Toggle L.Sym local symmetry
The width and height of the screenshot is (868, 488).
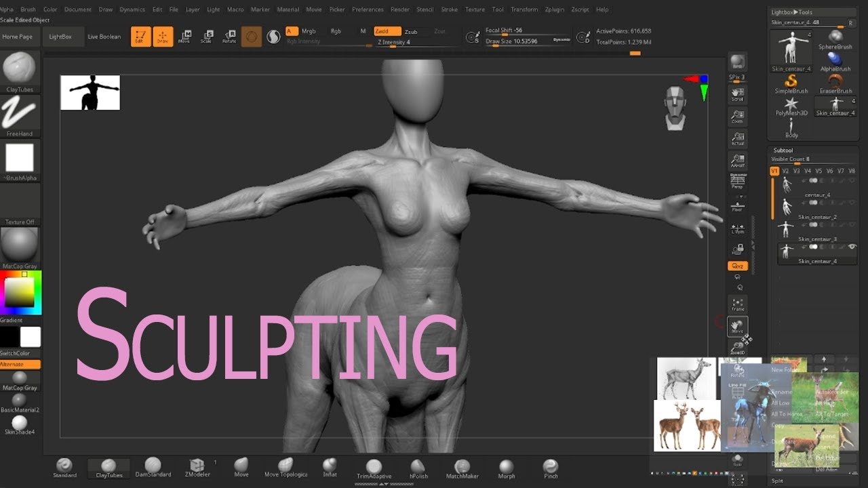pos(738,229)
